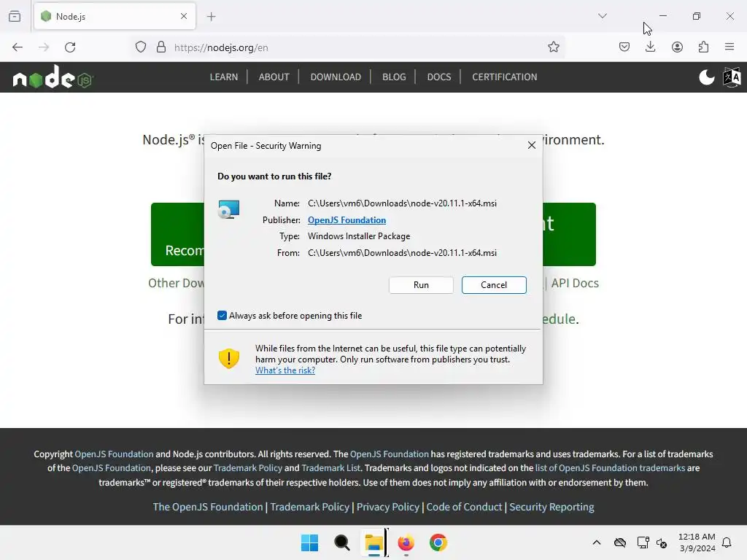Open Windows taskbar search
The image size is (747, 560).
click(x=341, y=542)
